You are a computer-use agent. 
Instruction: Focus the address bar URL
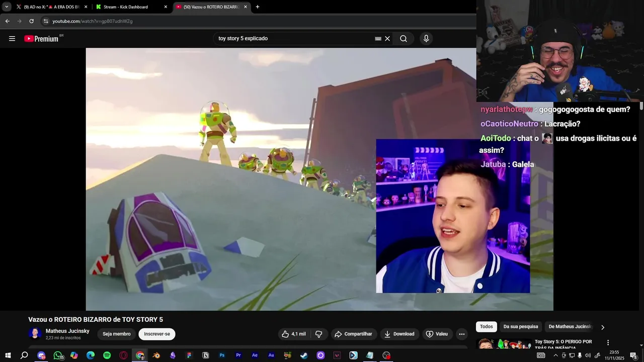[x=93, y=21]
